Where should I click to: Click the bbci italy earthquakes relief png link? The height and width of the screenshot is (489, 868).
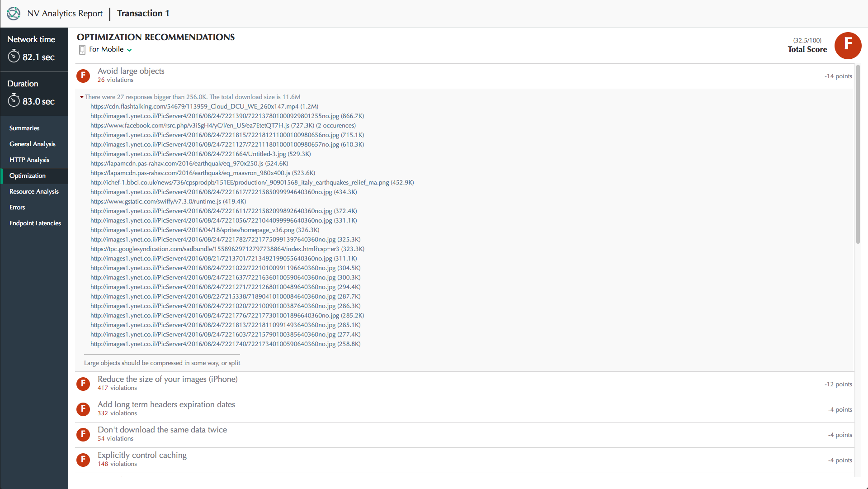pyautogui.click(x=240, y=182)
